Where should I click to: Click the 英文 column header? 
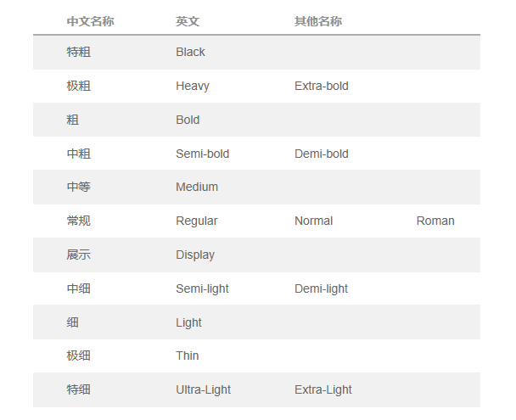click(x=188, y=21)
